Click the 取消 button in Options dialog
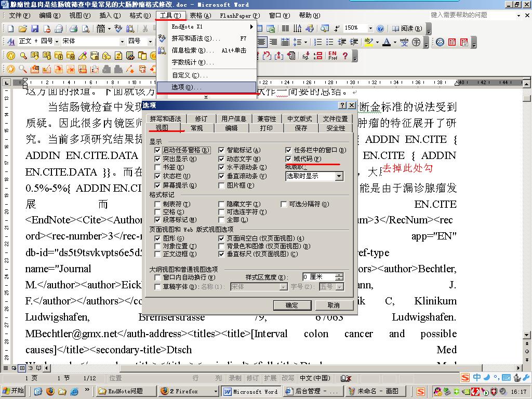 coord(334,305)
